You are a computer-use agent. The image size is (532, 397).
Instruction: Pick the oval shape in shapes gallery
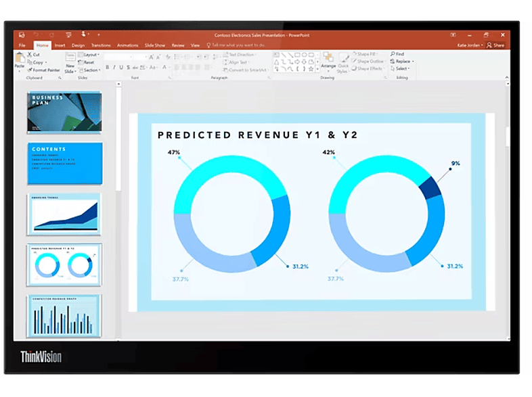click(x=304, y=55)
